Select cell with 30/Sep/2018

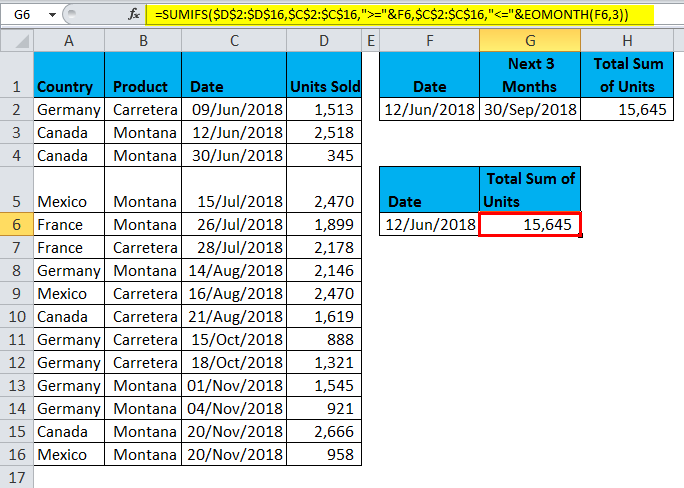tap(530, 109)
